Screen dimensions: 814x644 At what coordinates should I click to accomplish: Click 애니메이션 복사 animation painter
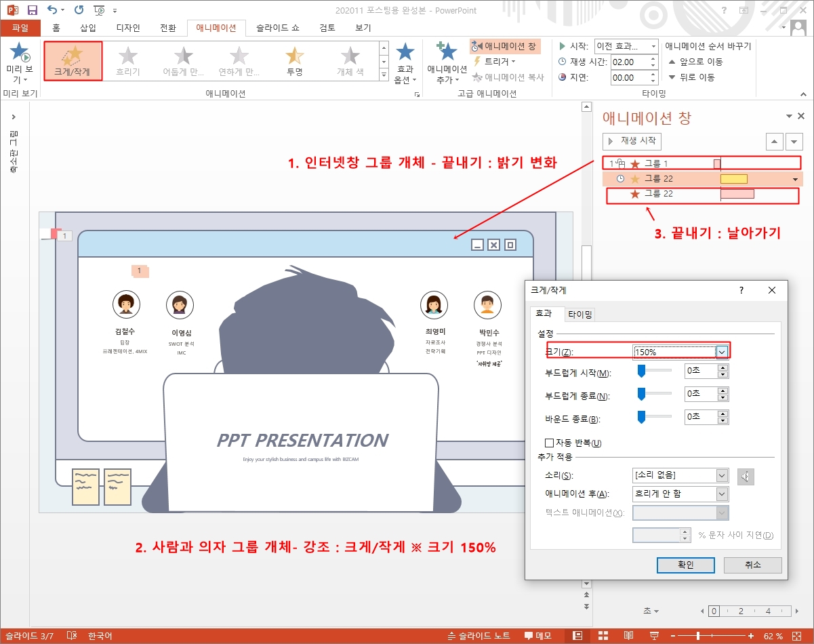[508, 77]
